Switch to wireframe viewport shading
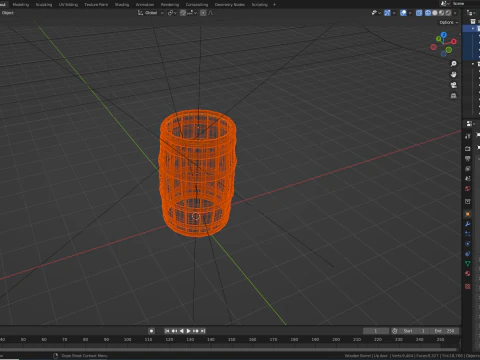This screenshot has width=480, height=360. click(x=428, y=13)
